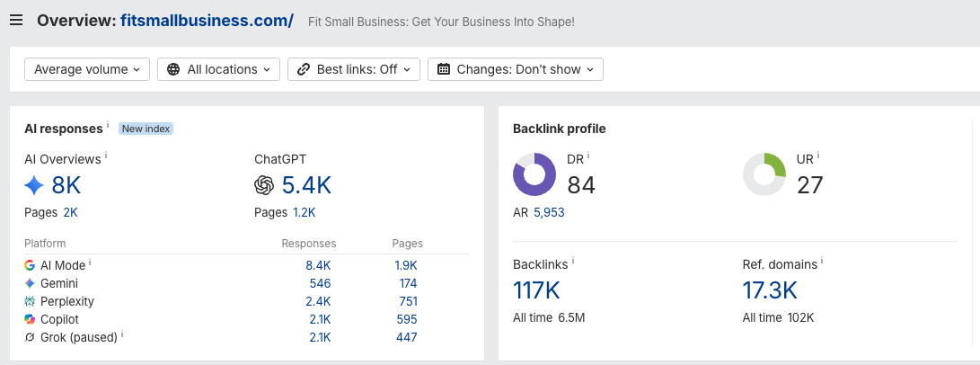
Task: Click AI Overviews Pages 2K link
Action: 71,213
